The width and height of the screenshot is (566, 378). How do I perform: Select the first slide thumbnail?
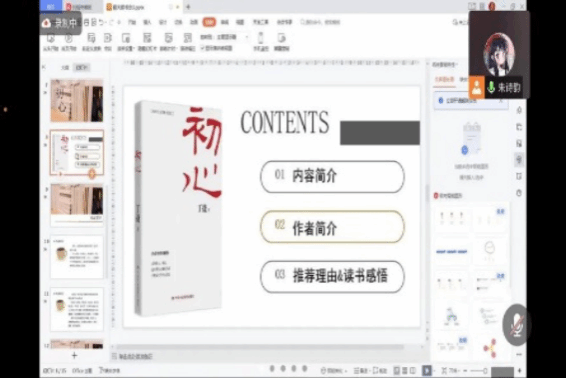(x=77, y=101)
